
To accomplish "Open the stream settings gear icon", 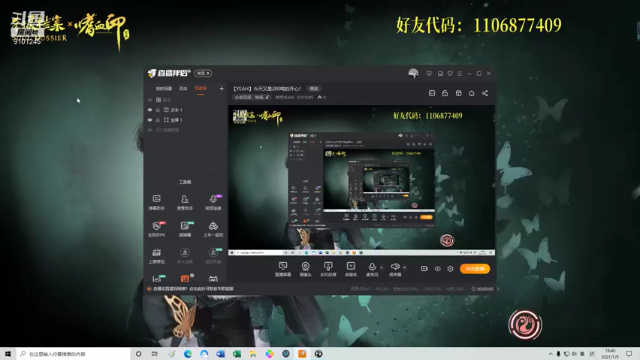I will click(x=450, y=269).
